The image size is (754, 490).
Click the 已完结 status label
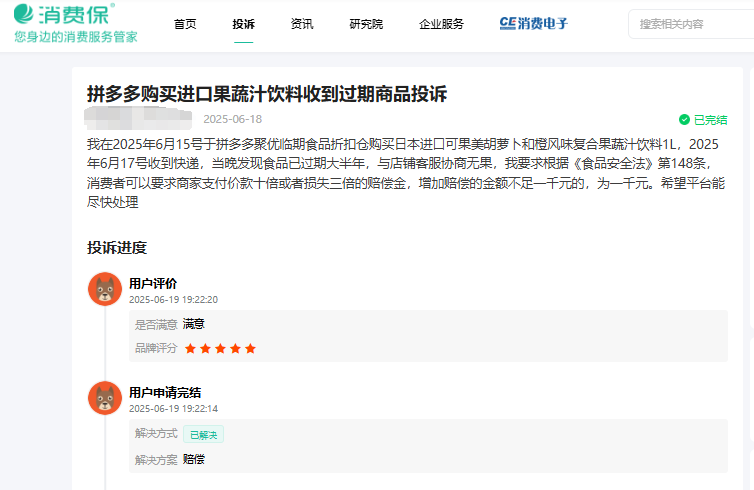click(710, 120)
